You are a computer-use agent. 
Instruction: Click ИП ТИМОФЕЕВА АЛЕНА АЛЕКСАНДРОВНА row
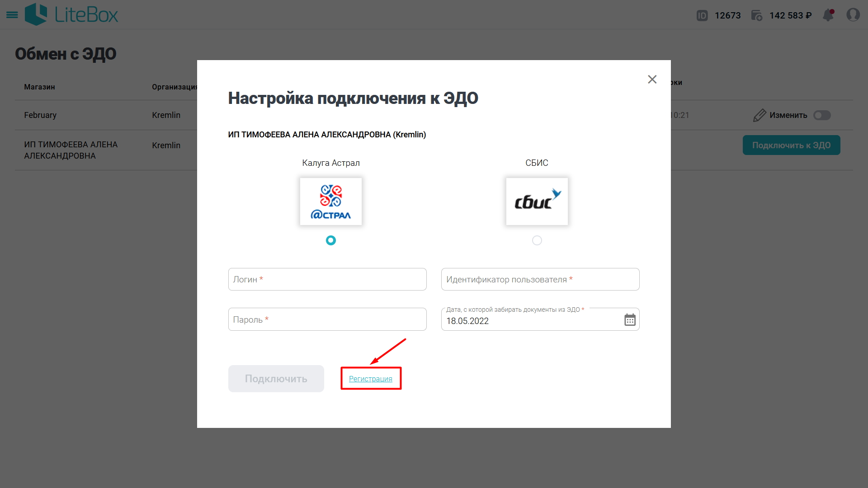[x=71, y=150]
